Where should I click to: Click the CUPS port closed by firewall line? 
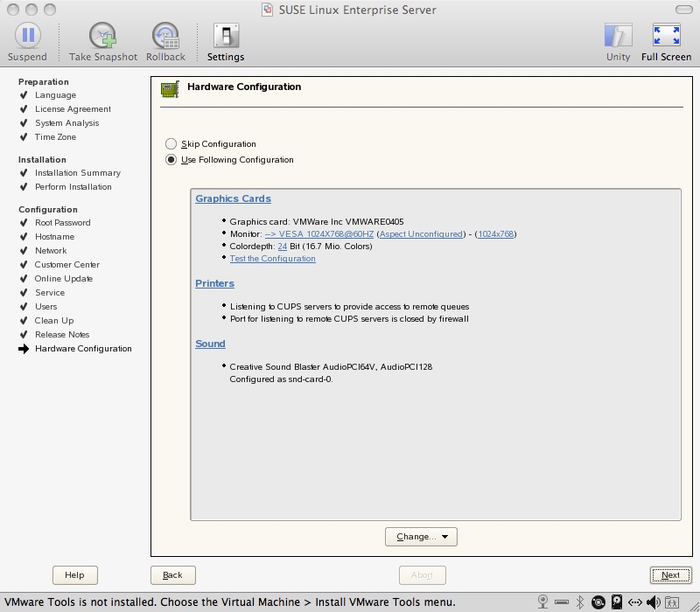349,319
